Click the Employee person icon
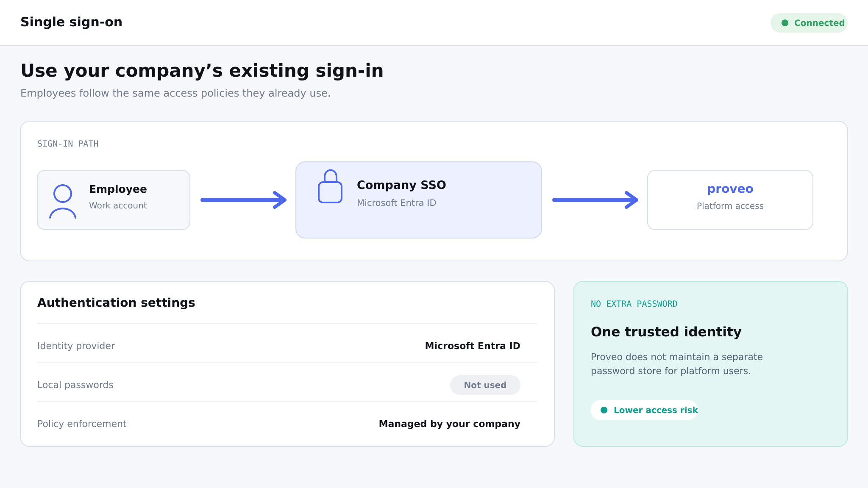Viewport: 868px width, 488px height. coord(63,201)
